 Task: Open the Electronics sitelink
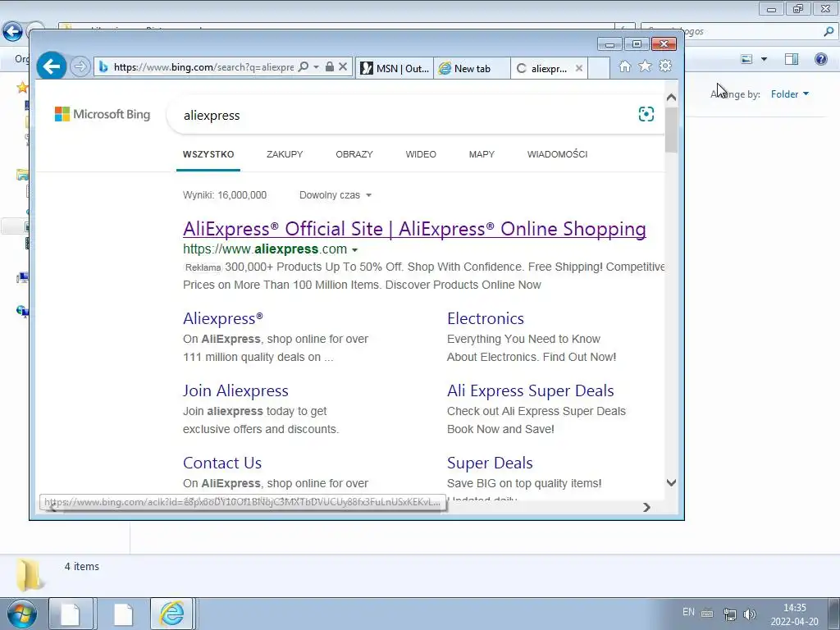(x=486, y=318)
